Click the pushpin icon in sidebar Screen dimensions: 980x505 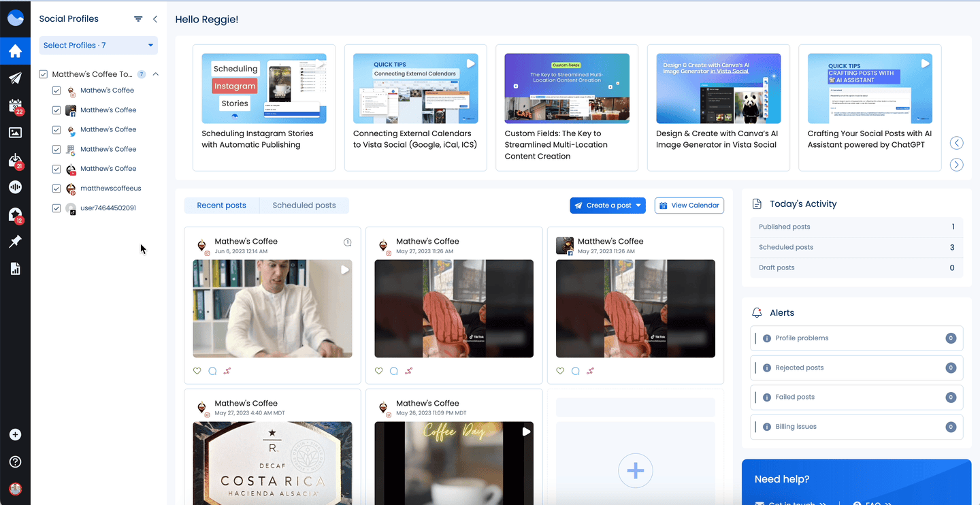pos(15,242)
